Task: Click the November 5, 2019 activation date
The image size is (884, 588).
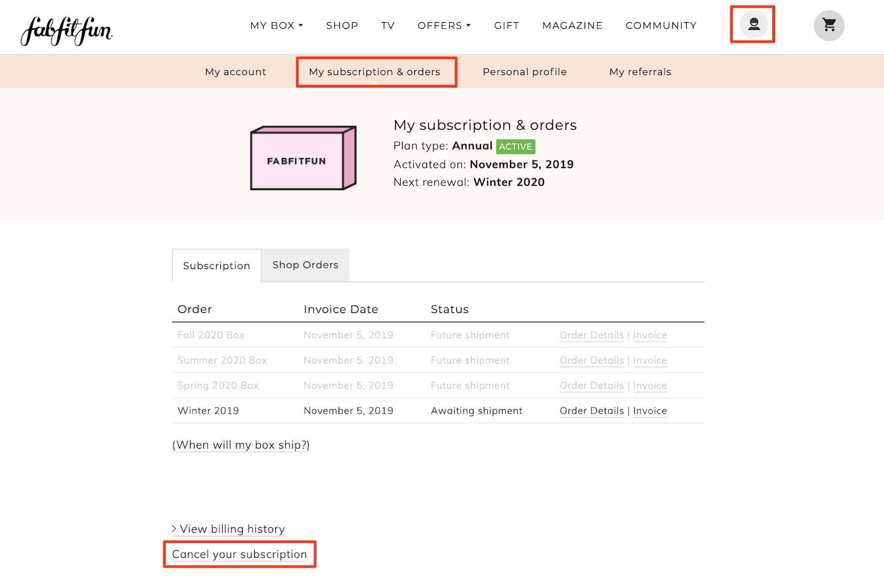Action: tap(522, 165)
